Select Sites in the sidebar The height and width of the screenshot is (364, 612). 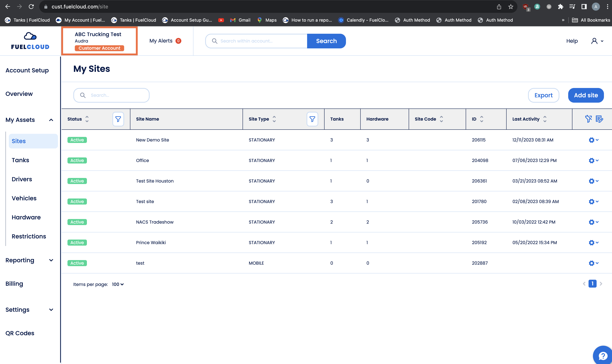[33, 141]
